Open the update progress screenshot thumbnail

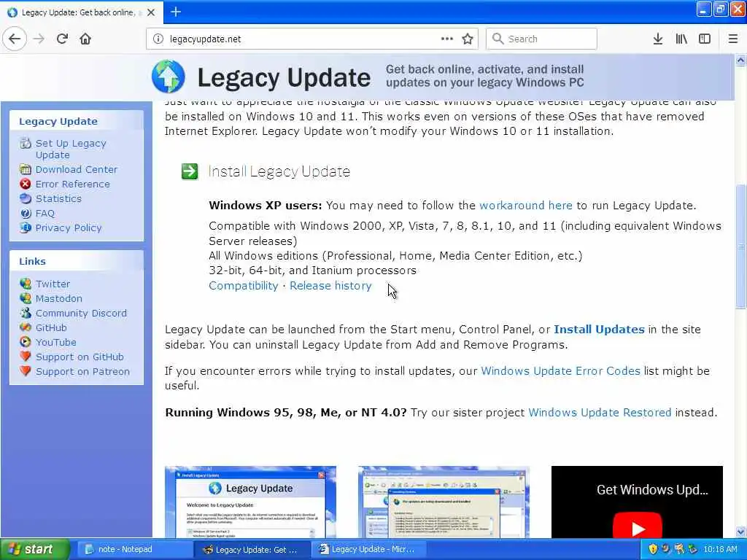444,502
